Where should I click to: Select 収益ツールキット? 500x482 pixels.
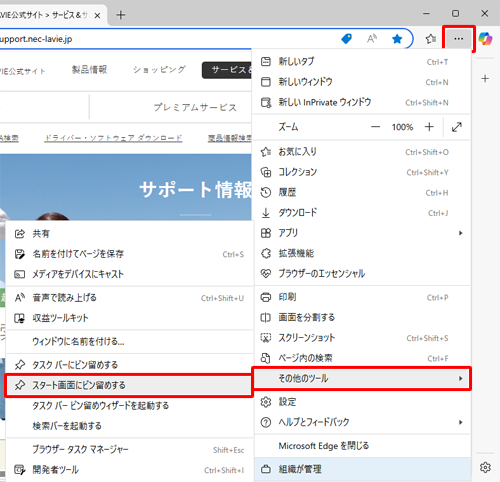[x=129, y=318]
